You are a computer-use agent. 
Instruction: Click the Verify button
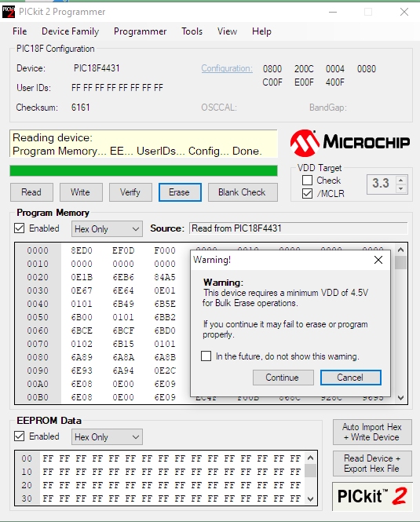(x=130, y=192)
